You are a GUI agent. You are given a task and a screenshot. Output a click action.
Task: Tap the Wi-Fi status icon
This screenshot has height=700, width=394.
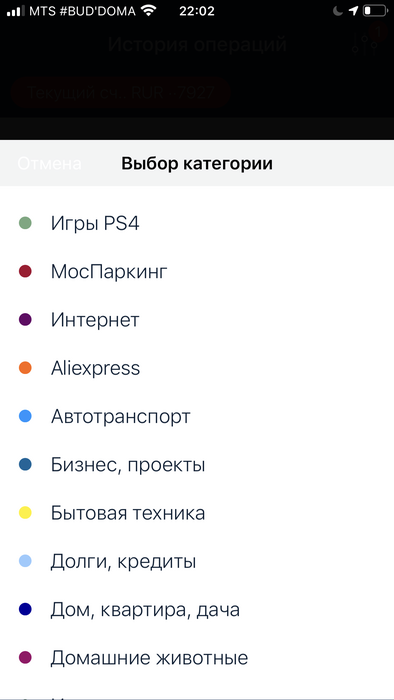click(149, 10)
